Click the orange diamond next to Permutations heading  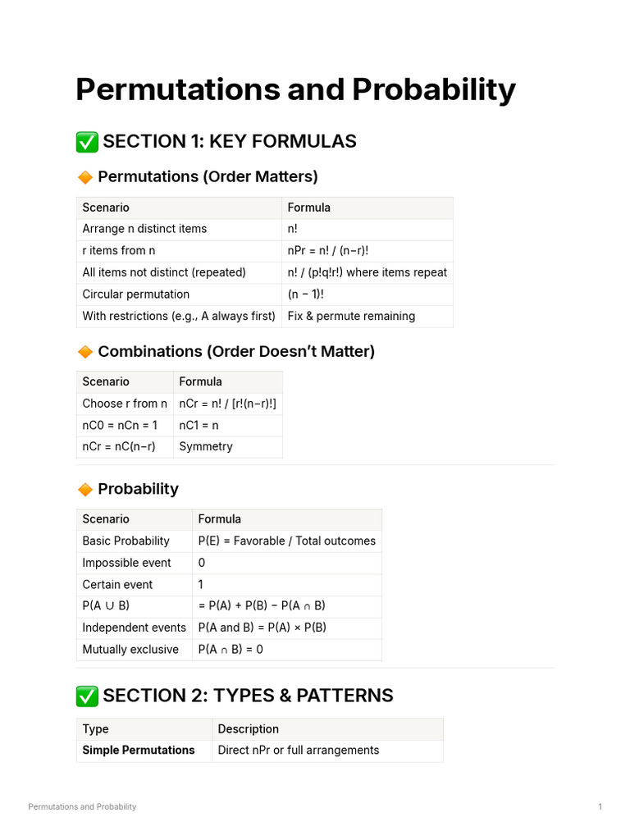point(85,177)
